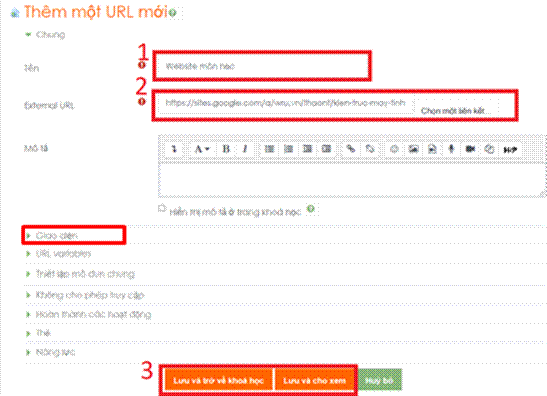Screen dimensions: 547x396
Task: Open the manage files icon
Action: point(489,149)
